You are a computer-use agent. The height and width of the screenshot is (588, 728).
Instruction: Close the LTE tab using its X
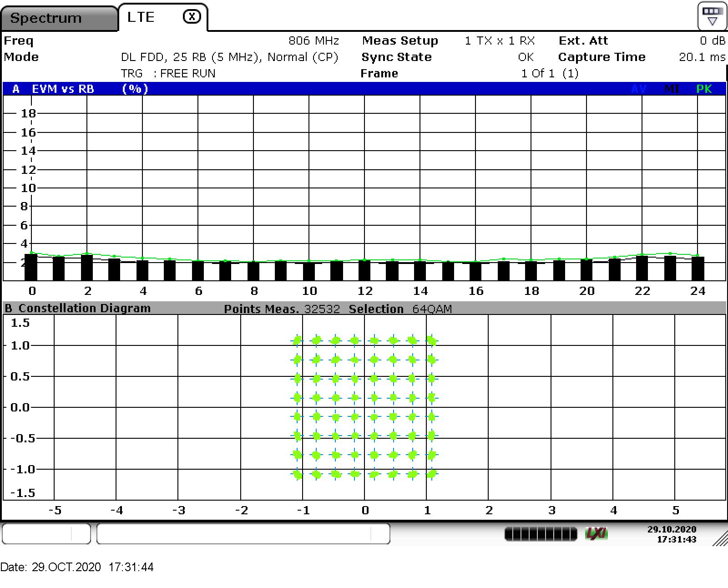click(x=192, y=17)
